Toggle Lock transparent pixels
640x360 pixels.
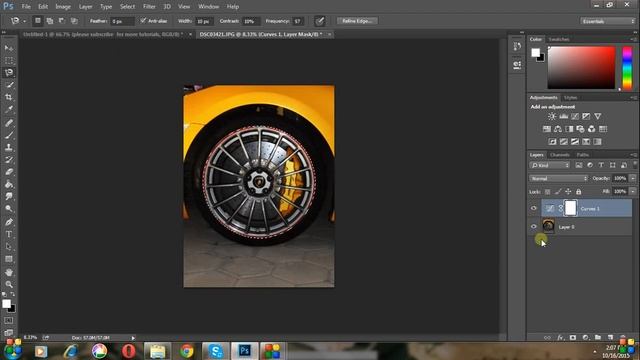pos(547,191)
